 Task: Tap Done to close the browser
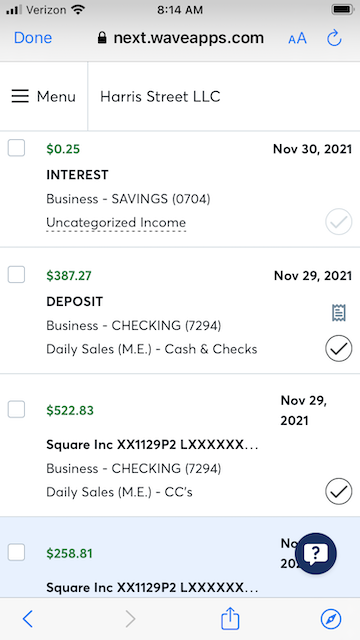click(x=33, y=38)
